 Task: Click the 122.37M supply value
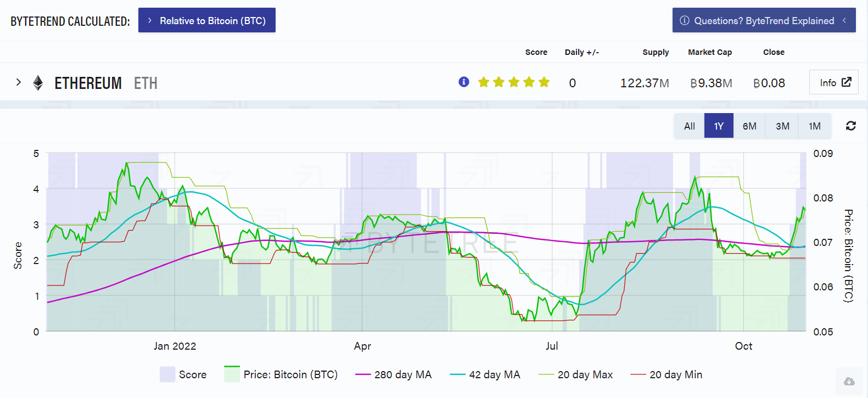(645, 83)
